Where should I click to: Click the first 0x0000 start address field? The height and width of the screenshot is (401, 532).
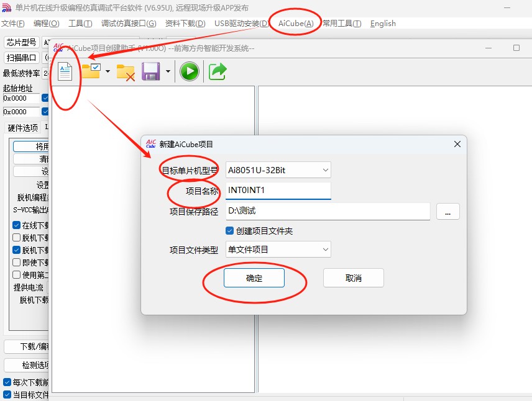(21, 98)
